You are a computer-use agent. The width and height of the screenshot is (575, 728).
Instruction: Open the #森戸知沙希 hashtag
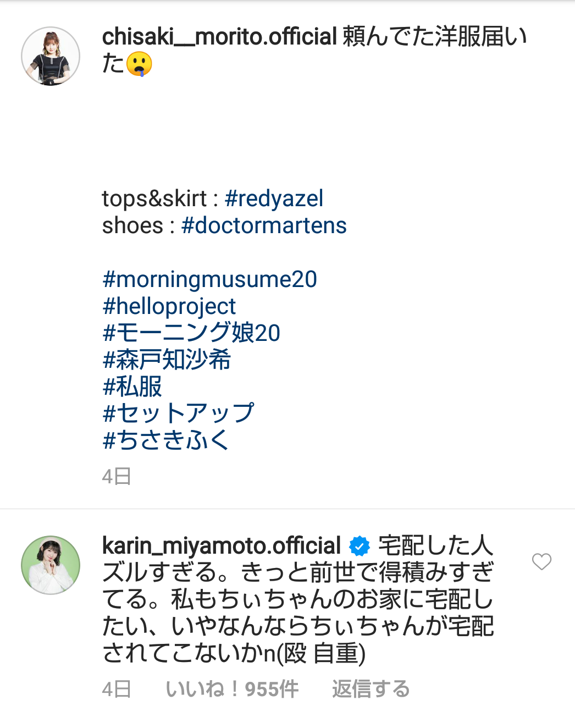click(167, 360)
